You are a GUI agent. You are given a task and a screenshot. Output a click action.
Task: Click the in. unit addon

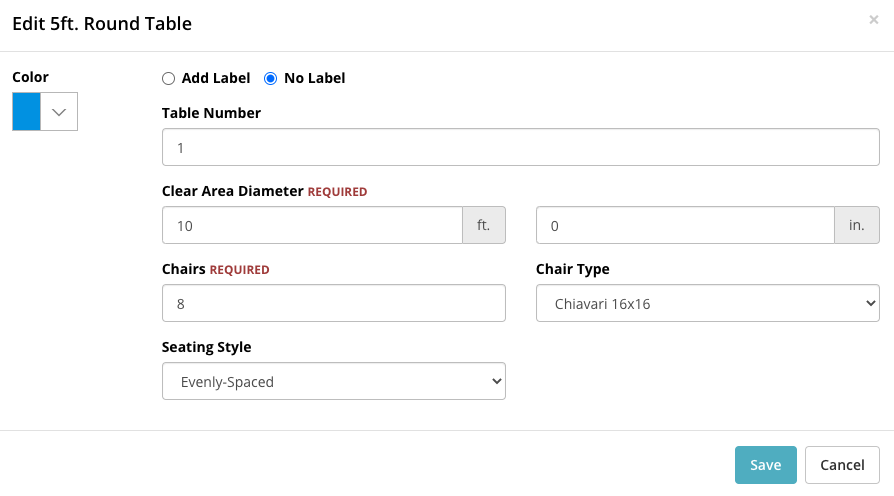pyautogui.click(x=857, y=225)
